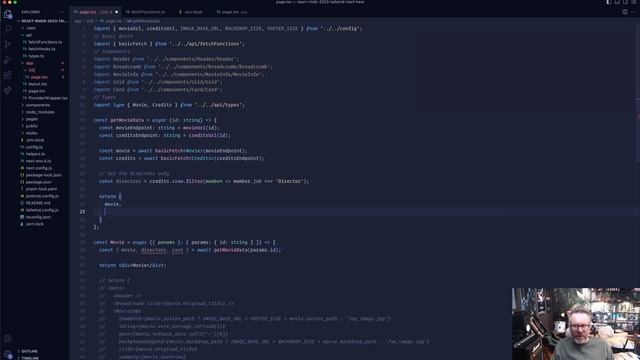Open the Extensions view
640x360 pixels.
(8, 75)
